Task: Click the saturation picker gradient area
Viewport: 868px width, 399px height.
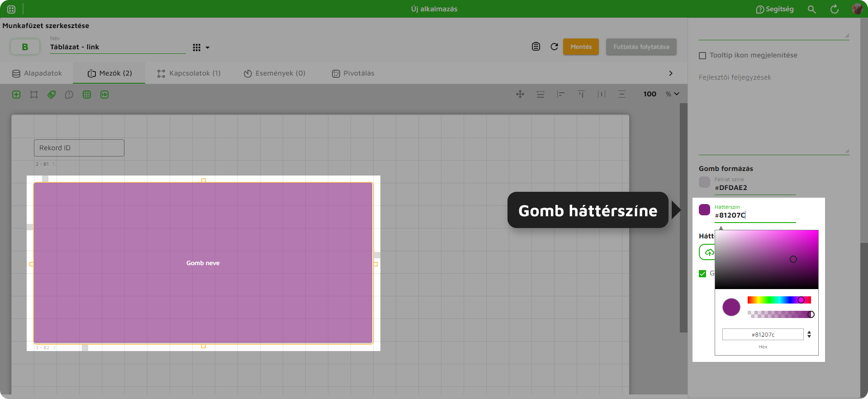Action: coord(767,260)
